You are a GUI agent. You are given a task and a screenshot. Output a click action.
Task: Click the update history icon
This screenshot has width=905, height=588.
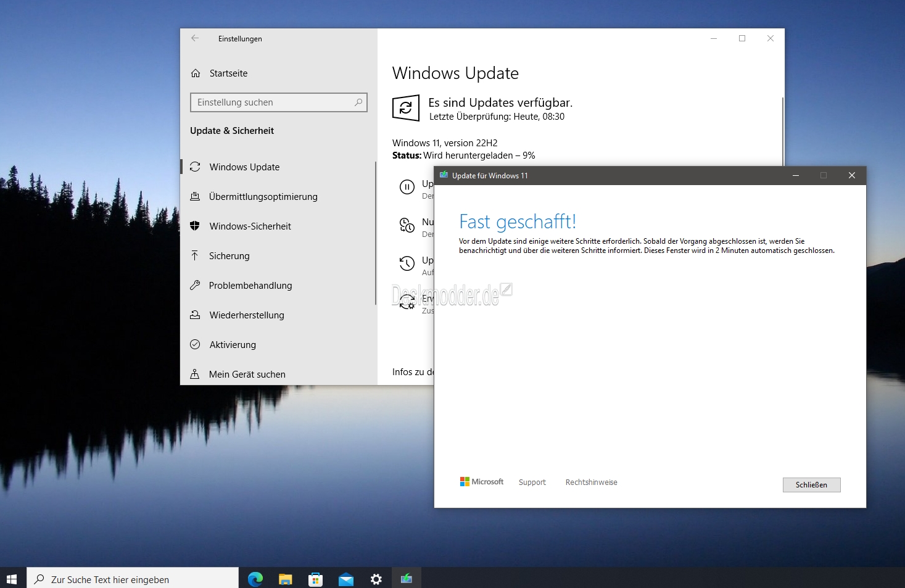(407, 263)
